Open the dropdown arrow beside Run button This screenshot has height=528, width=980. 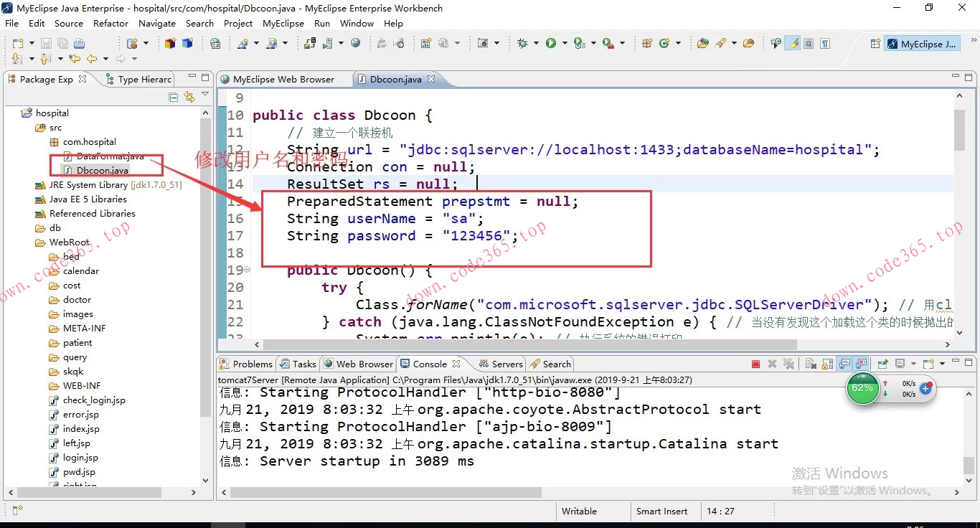(x=564, y=44)
